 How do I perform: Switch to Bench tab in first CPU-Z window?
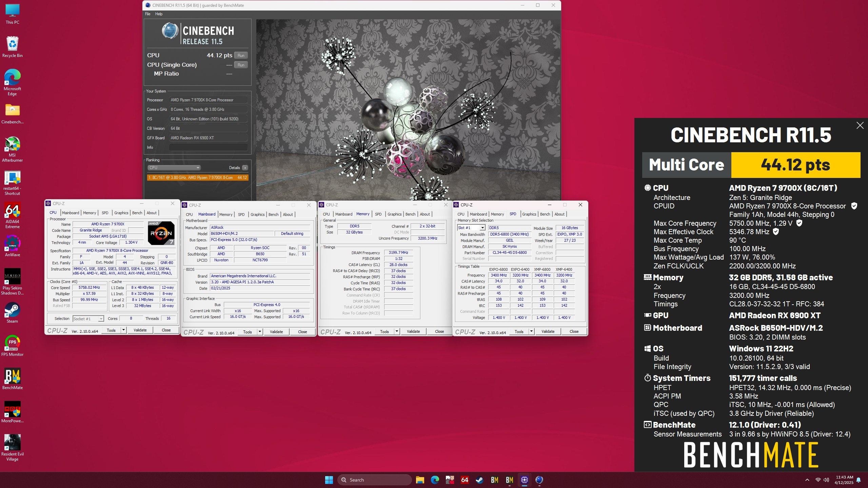pos(137,213)
